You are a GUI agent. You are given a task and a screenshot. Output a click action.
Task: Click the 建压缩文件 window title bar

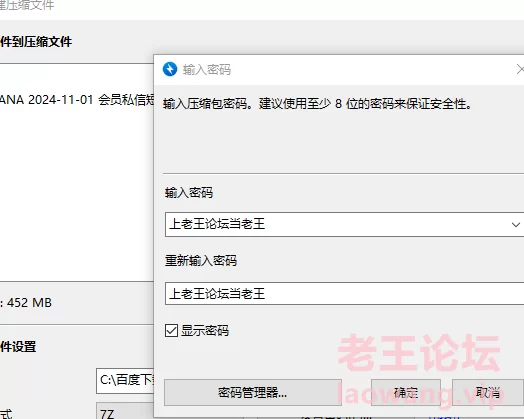[x=262, y=7]
